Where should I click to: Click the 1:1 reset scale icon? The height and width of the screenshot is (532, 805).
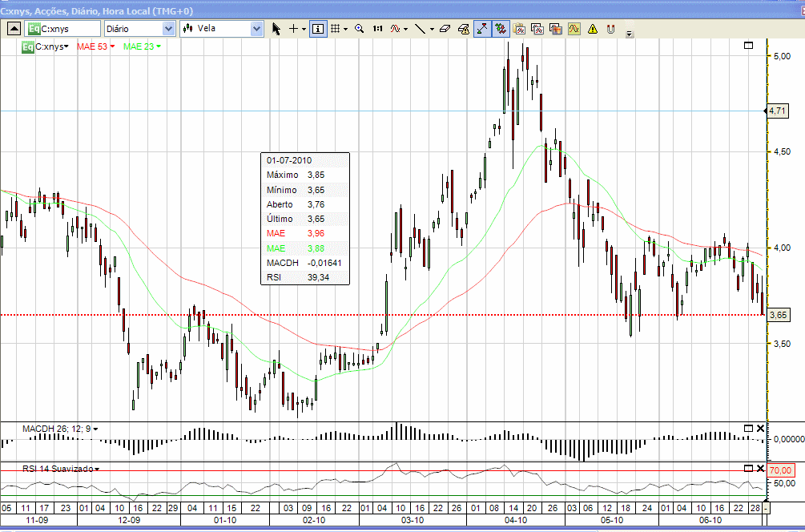(377, 29)
